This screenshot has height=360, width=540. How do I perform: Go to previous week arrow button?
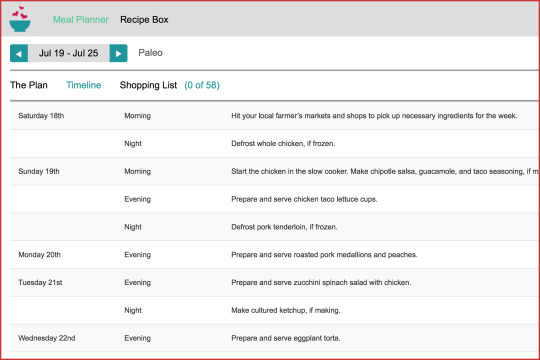[x=19, y=53]
